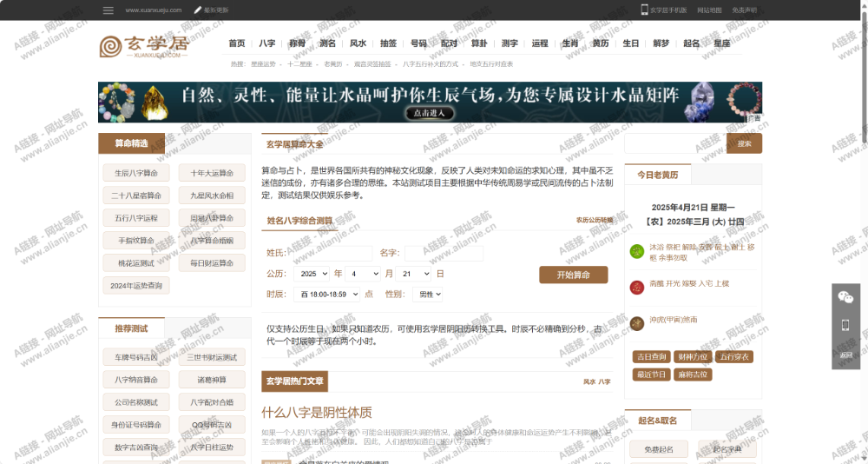Open 生肖 in main navigation
The height and width of the screenshot is (464, 868).
click(570, 43)
